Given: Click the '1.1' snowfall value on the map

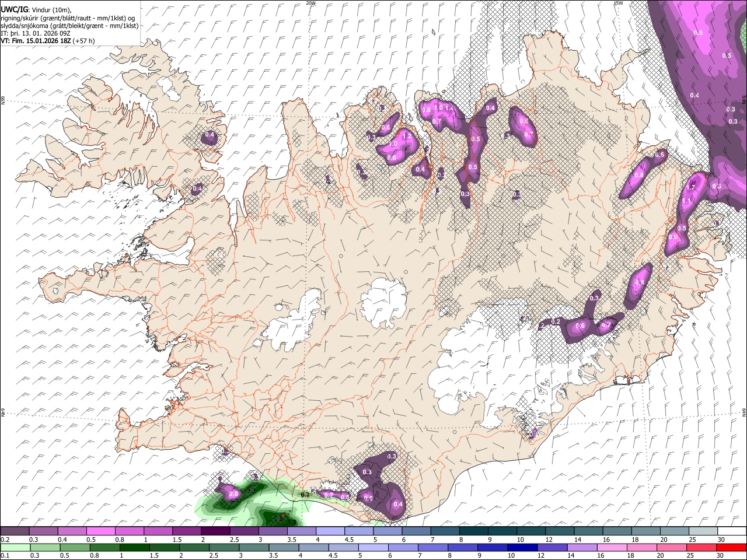Looking at the screenshot, I should [686, 201].
